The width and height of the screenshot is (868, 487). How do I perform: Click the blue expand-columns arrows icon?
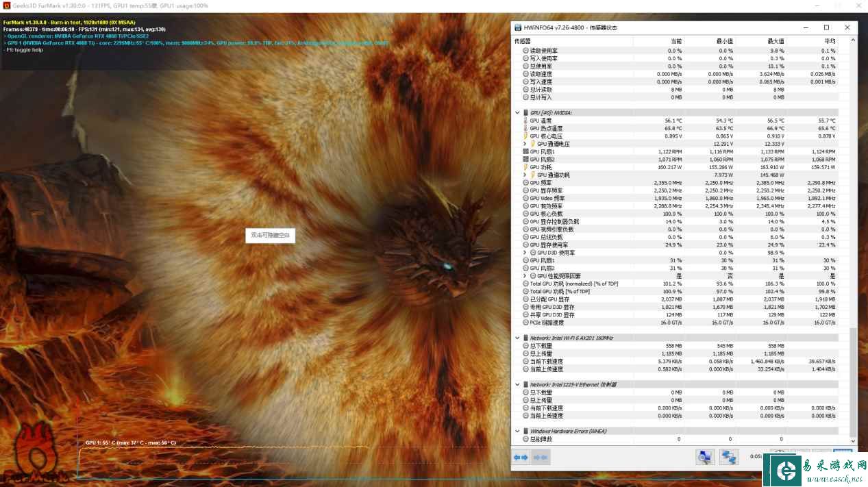(x=521, y=458)
